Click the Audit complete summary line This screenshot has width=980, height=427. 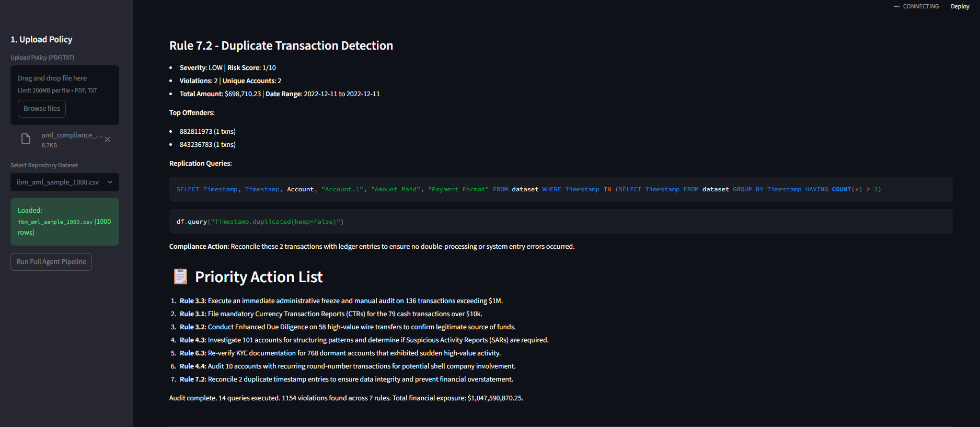(x=346, y=398)
